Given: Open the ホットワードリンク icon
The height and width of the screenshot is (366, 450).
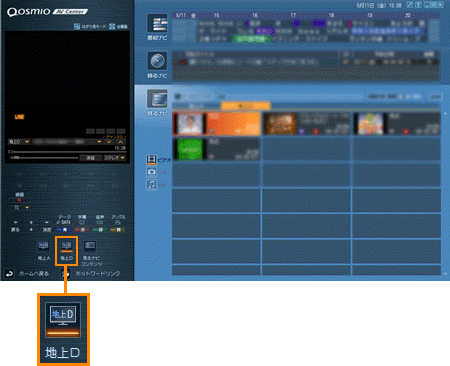Looking at the screenshot, I should pyautogui.click(x=65, y=274).
